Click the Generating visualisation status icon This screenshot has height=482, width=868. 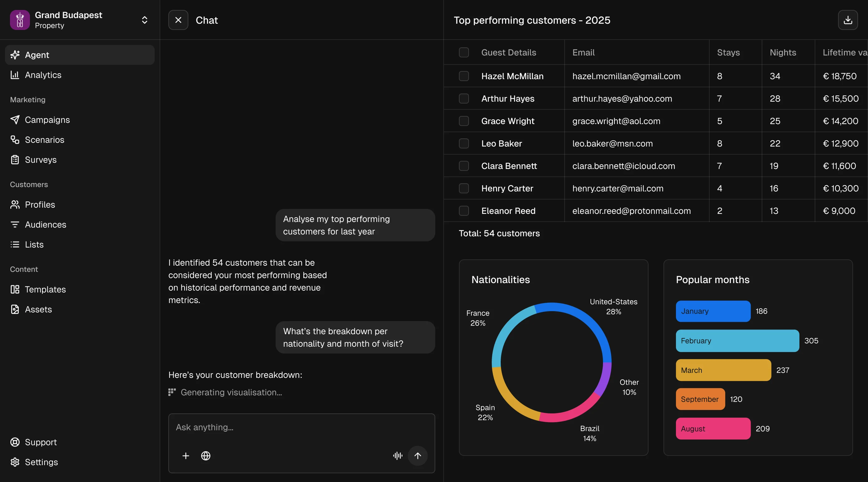pyautogui.click(x=172, y=392)
